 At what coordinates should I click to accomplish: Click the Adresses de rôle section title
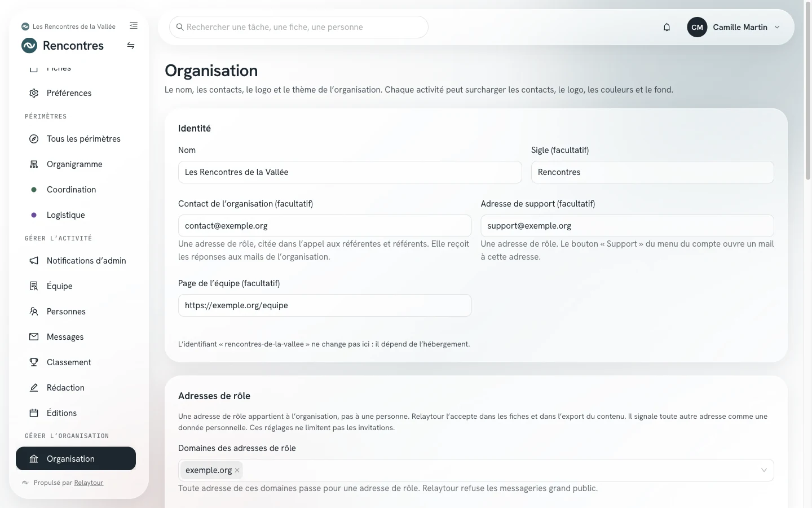[x=214, y=396]
